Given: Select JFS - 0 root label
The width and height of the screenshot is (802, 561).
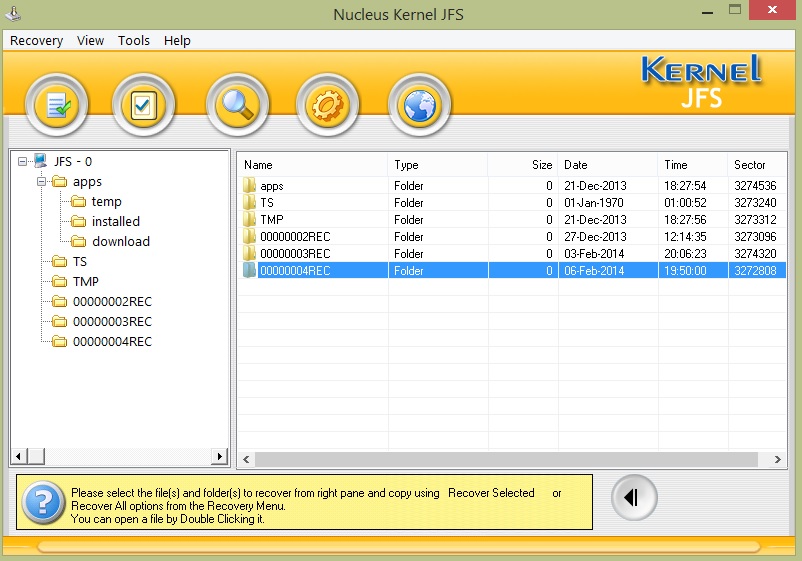Looking at the screenshot, I should pyautogui.click(x=73, y=162).
